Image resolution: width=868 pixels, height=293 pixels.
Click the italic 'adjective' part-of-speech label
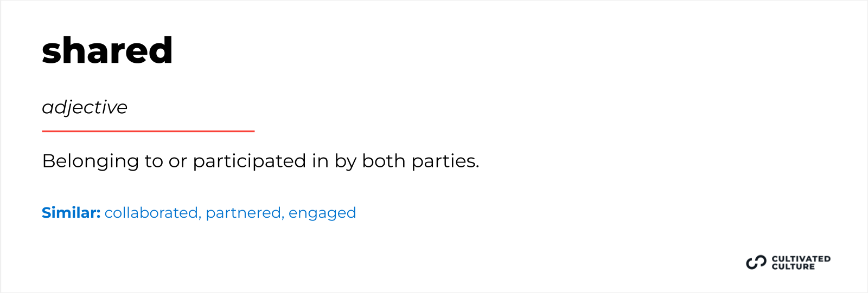pos(85,107)
